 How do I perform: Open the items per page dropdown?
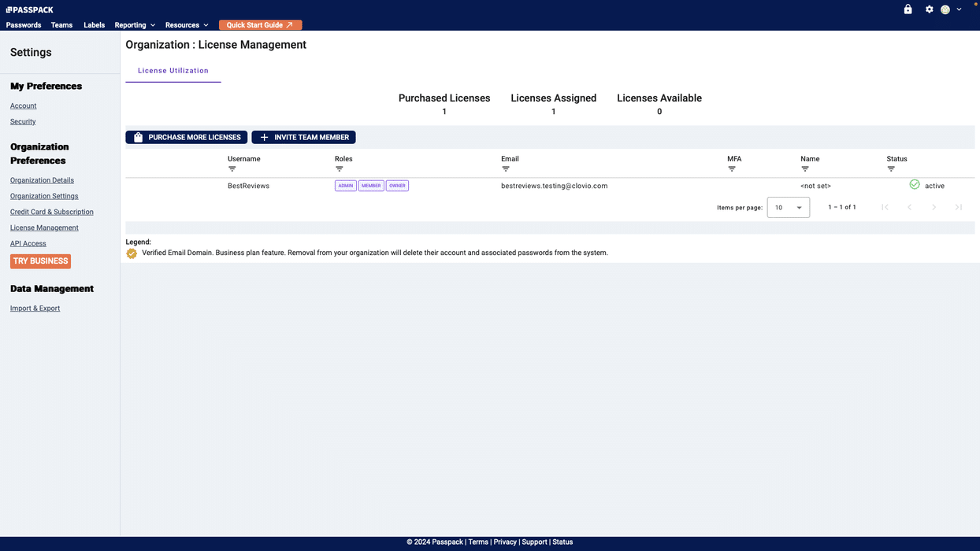click(788, 208)
